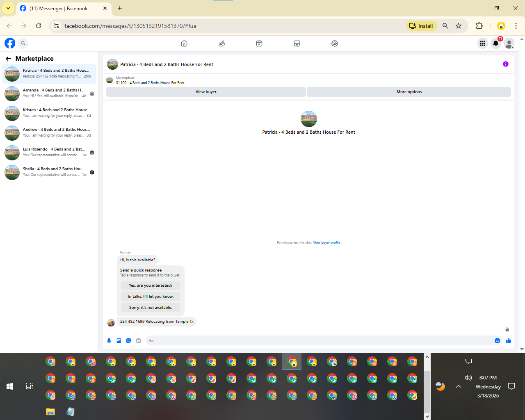Viewport: 525px width, 420px height.
Task: Open Kristen's conversation in the list
Action: tap(49, 113)
